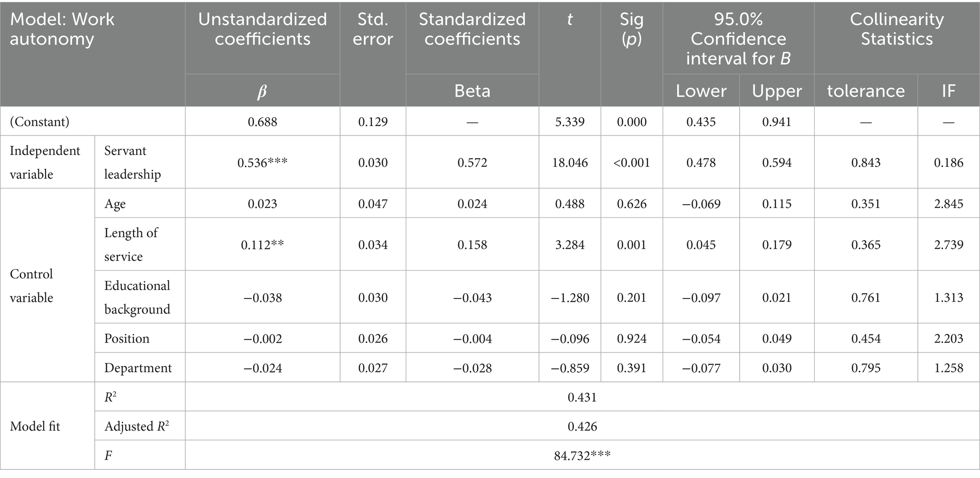Click the "Position" row label
The height and width of the screenshot is (478, 980).
127,338
